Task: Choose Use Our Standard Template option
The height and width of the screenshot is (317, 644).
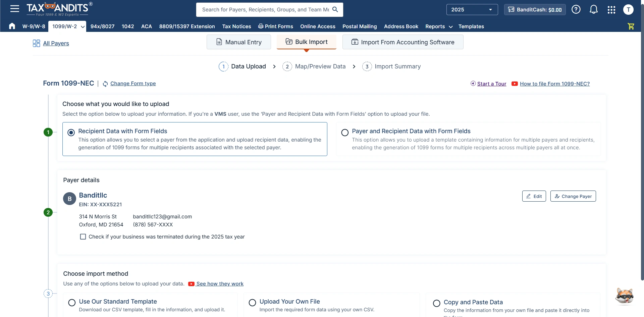Action: (x=72, y=303)
